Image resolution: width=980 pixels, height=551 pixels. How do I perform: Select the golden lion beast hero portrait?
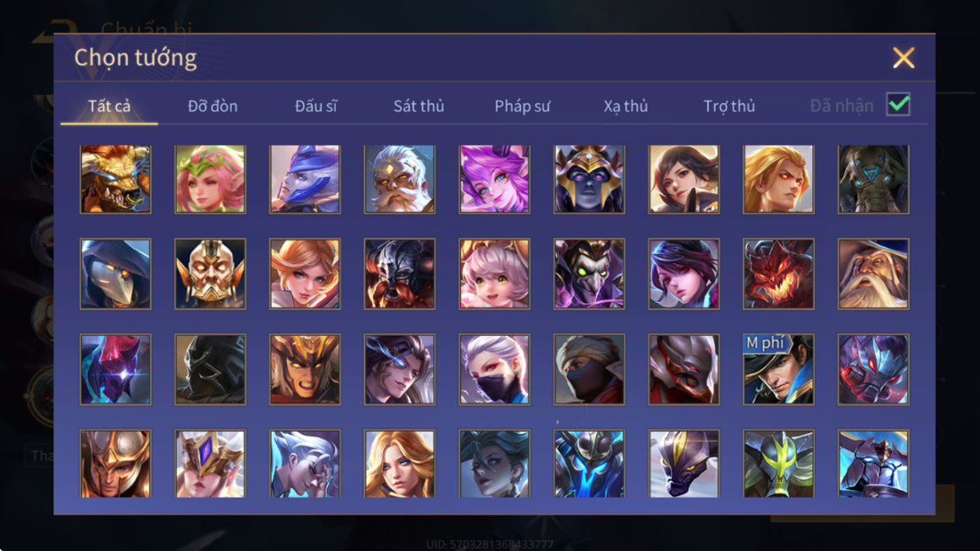(116, 179)
